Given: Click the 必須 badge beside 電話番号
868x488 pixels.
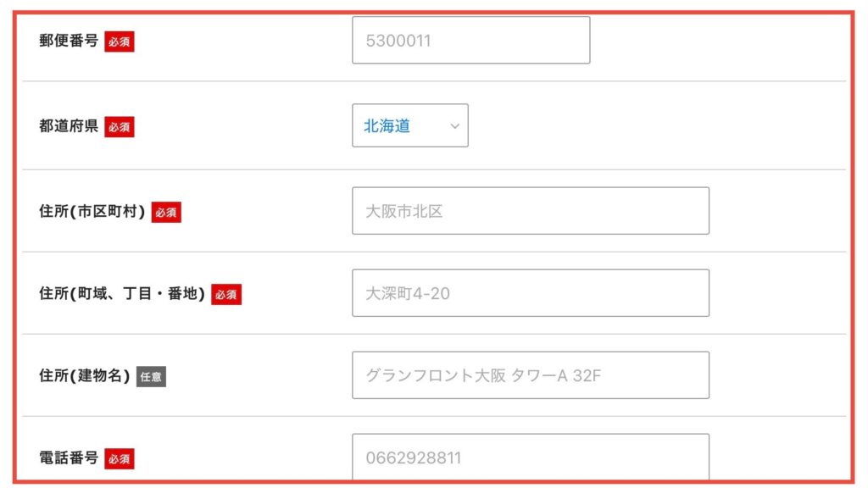Looking at the screenshot, I should click(120, 458).
